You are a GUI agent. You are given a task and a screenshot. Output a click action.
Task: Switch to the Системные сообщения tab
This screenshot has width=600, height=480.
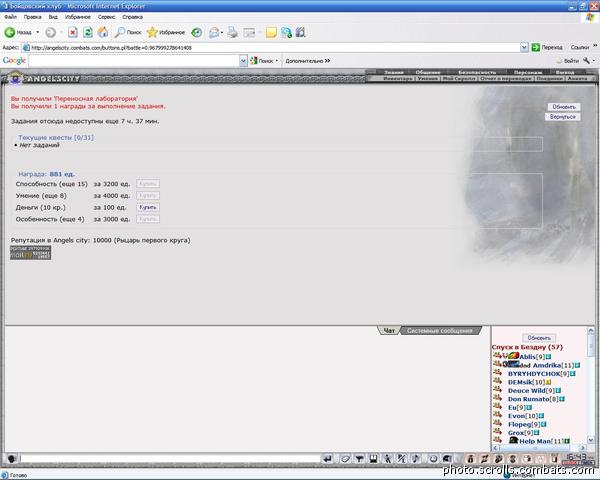point(440,331)
